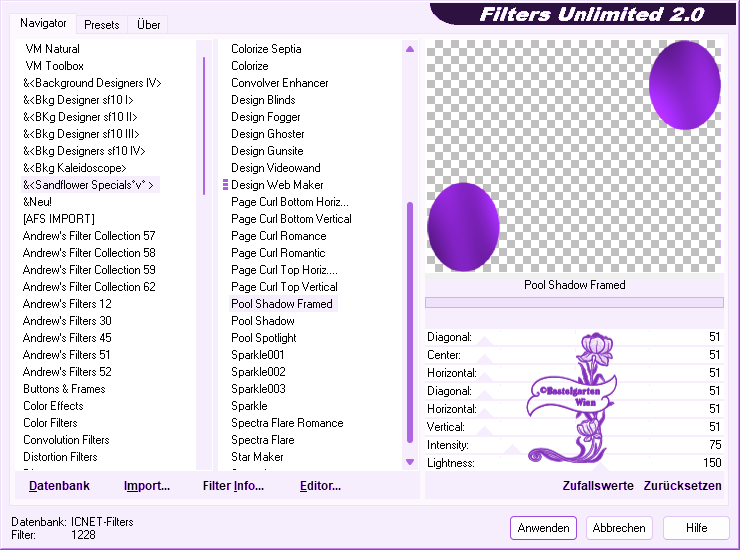
Task: Click the filter list scroll-up arrow
Action: coord(409,49)
